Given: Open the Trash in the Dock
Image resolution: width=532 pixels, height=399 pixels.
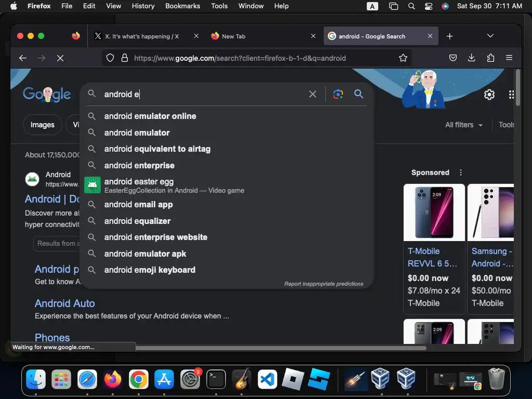Looking at the screenshot, I should click(x=496, y=379).
